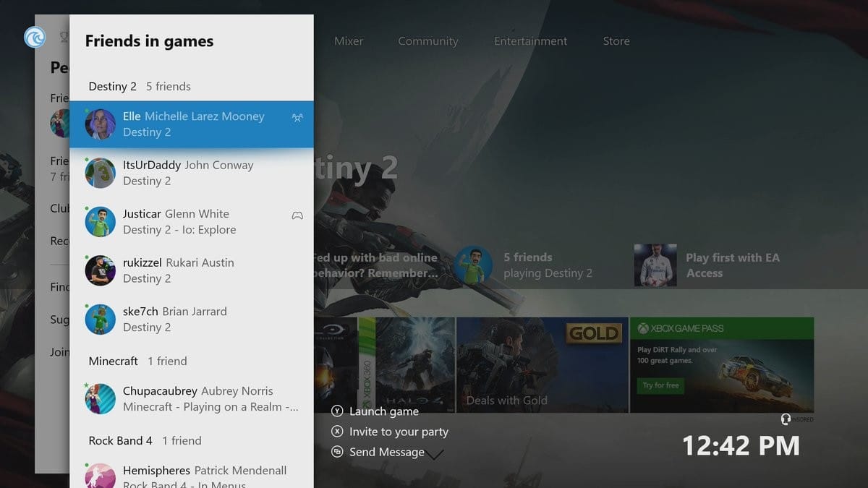Select ske7ch Brian Jarrard name

(175, 312)
